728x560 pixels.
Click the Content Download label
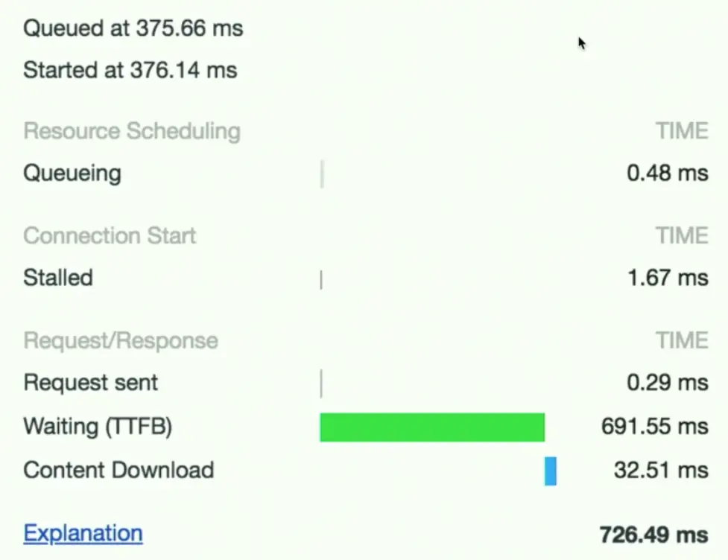[x=119, y=470]
